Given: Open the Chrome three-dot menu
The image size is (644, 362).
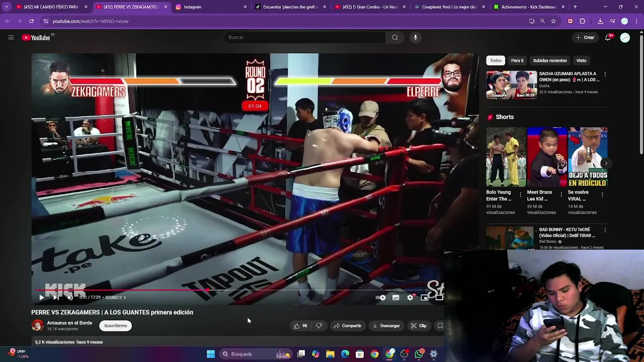Looking at the screenshot, I should 636,21.
